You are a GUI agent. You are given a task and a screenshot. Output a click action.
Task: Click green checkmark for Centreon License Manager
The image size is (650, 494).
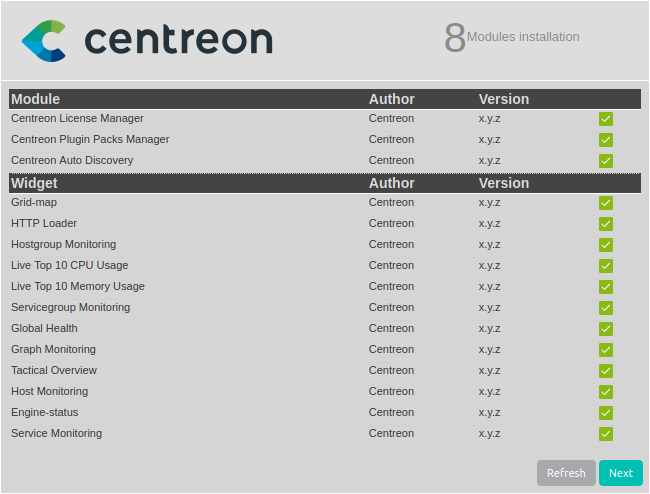(606, 119)
